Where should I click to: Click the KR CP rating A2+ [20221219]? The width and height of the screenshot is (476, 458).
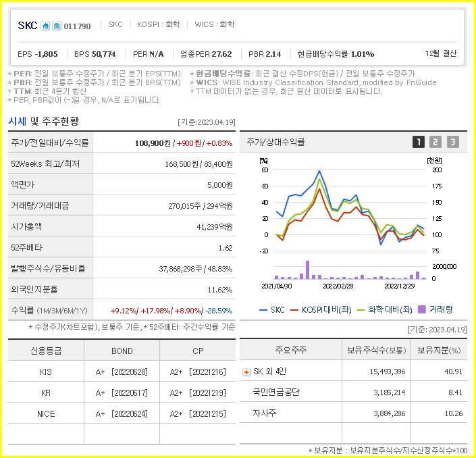[x=198, y=392]
